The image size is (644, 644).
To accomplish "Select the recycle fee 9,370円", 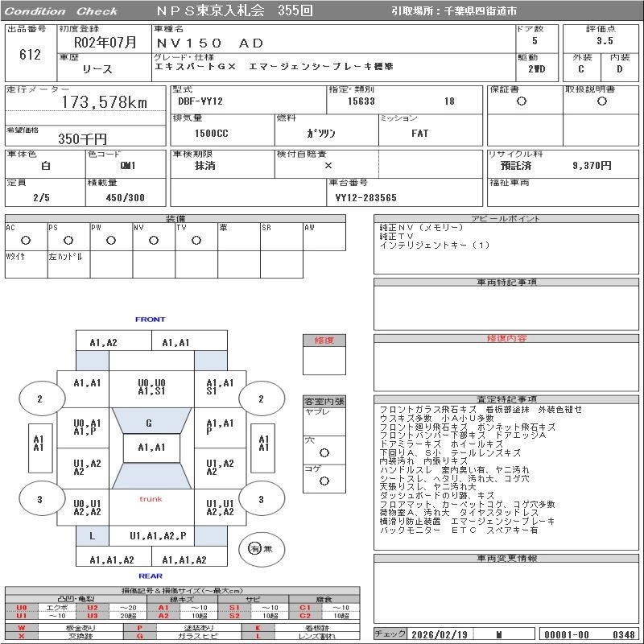I will pyautogui.click(x=592, y=166).
